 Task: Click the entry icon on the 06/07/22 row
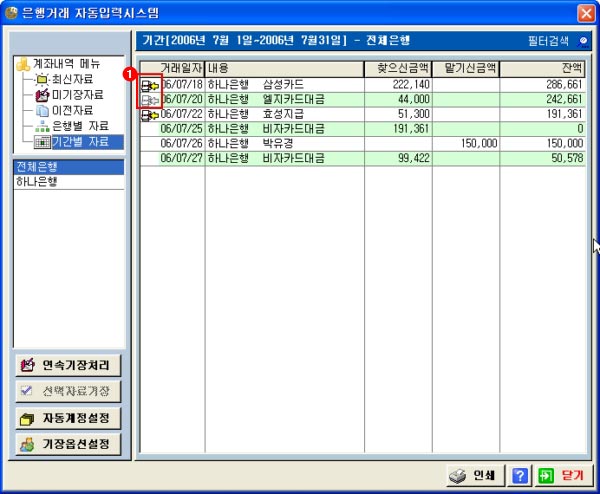[x=150, y=115]
